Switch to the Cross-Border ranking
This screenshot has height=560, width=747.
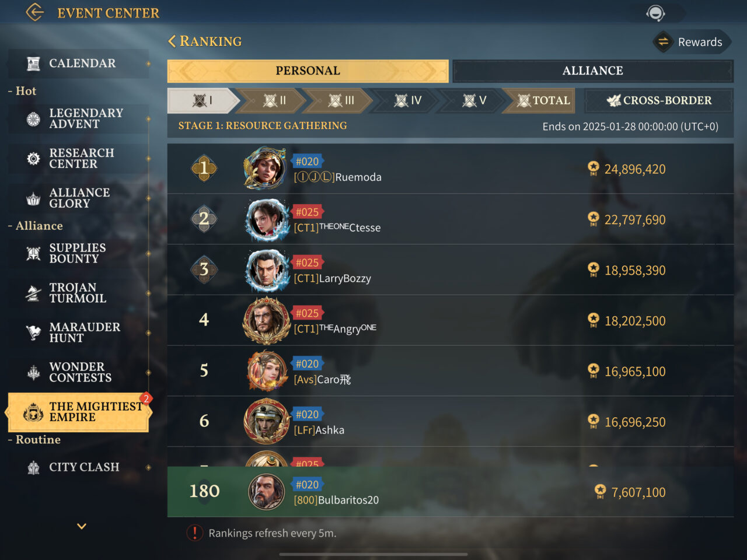pyautogui.click(x=658, y=100)
